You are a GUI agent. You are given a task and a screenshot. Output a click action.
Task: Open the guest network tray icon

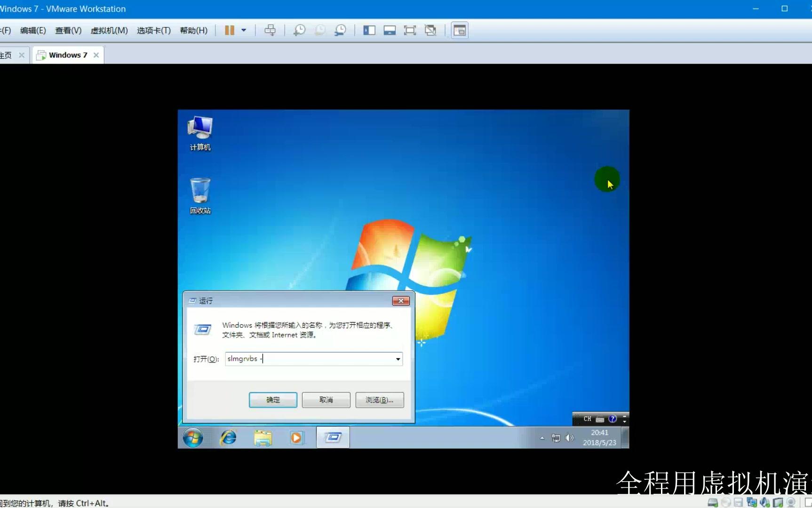point(556,438)
